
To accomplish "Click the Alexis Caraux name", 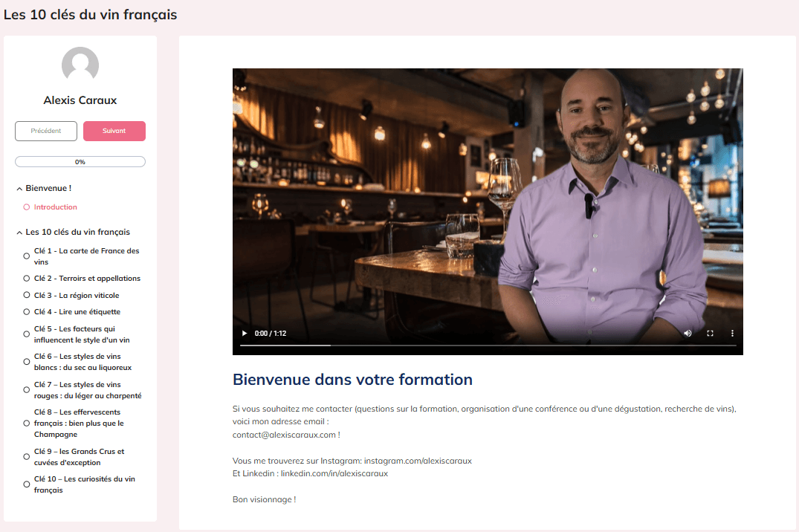I will (80, 100).
